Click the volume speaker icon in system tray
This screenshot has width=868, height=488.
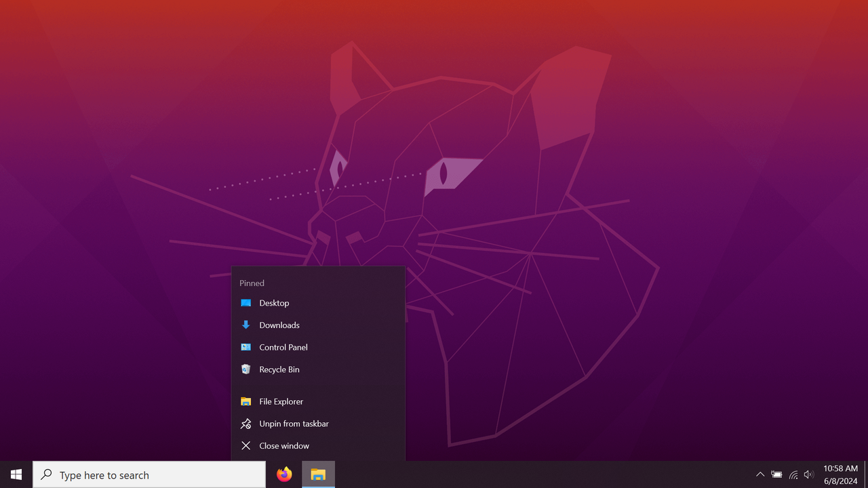pos(809,474)
